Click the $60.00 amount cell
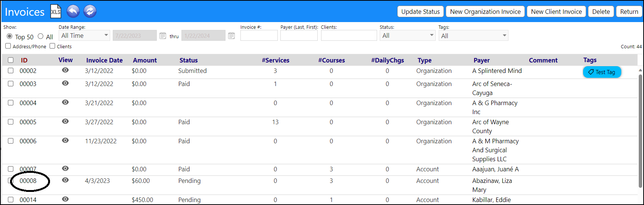 141,181
